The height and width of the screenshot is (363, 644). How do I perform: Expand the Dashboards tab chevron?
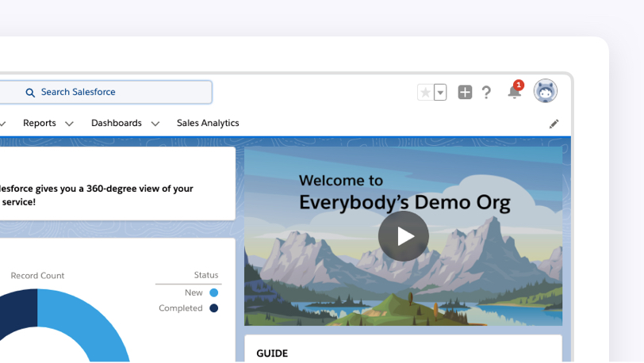coord(155,124)
